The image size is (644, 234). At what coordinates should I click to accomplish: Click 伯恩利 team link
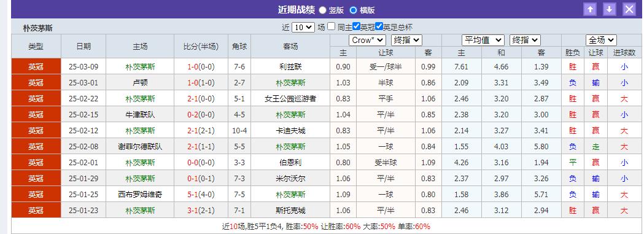tap(290, 163)
